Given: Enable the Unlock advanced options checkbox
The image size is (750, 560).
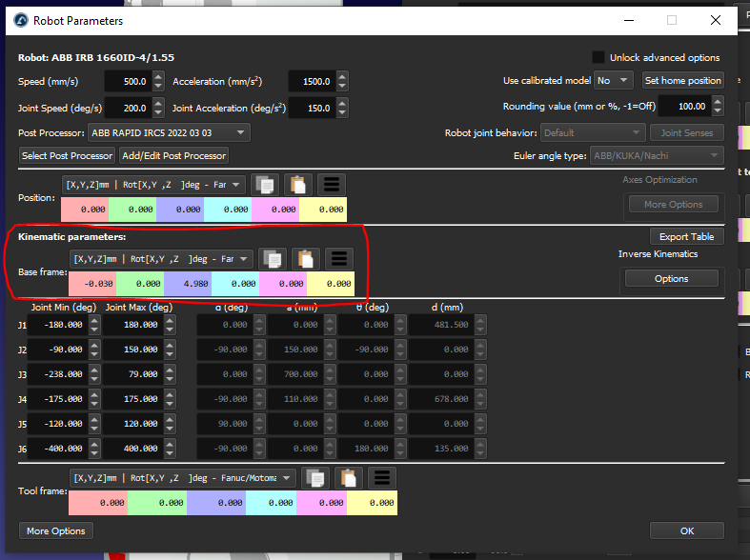Looking at the screenshot, I should 598,57.
